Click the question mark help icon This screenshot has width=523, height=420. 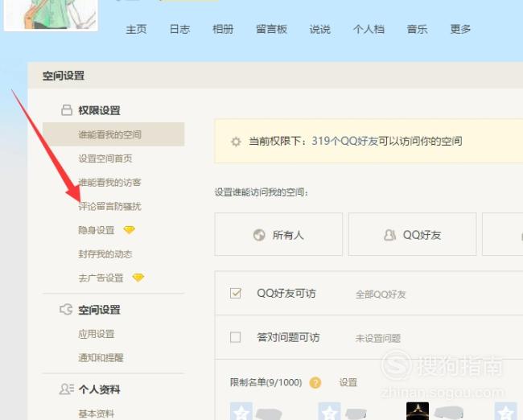pos(315,383)
